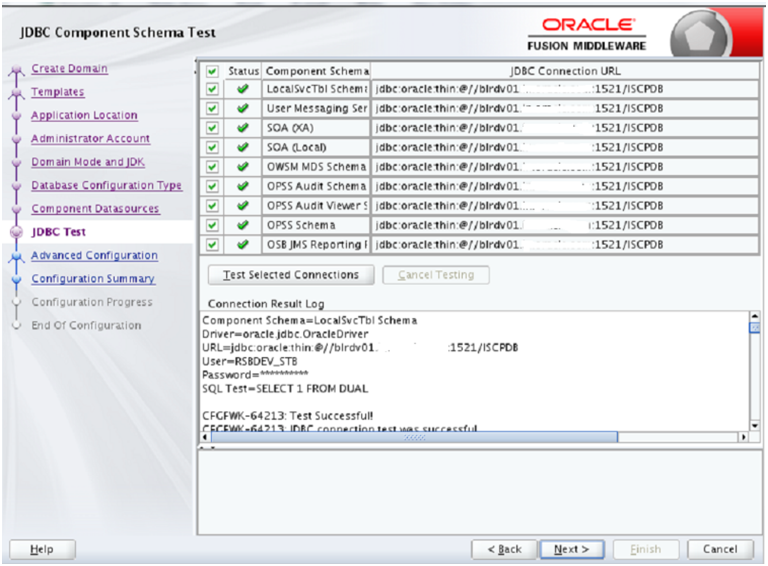Open the Application Location step
This screenshot has height=566, width=768.
click(x=84, y=115)
